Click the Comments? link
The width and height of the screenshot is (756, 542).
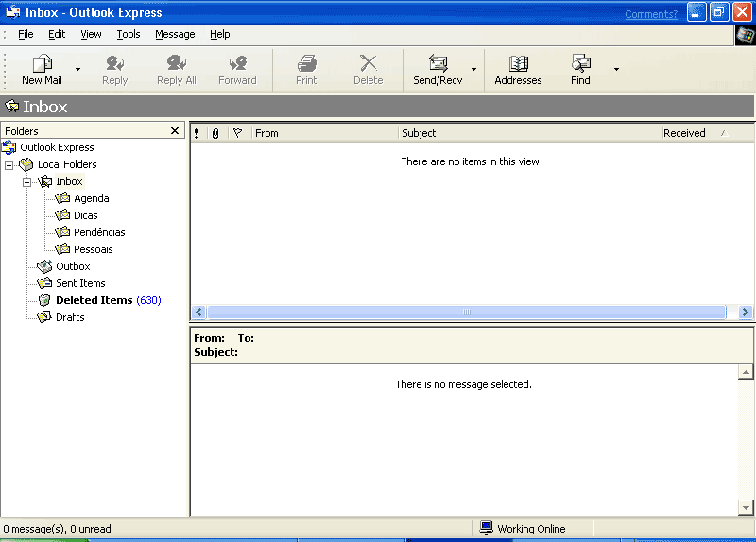tap(650, 14)
